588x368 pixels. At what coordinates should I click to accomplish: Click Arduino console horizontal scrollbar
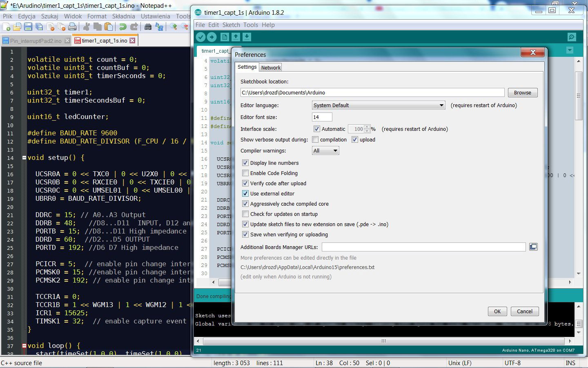point(383,341)
